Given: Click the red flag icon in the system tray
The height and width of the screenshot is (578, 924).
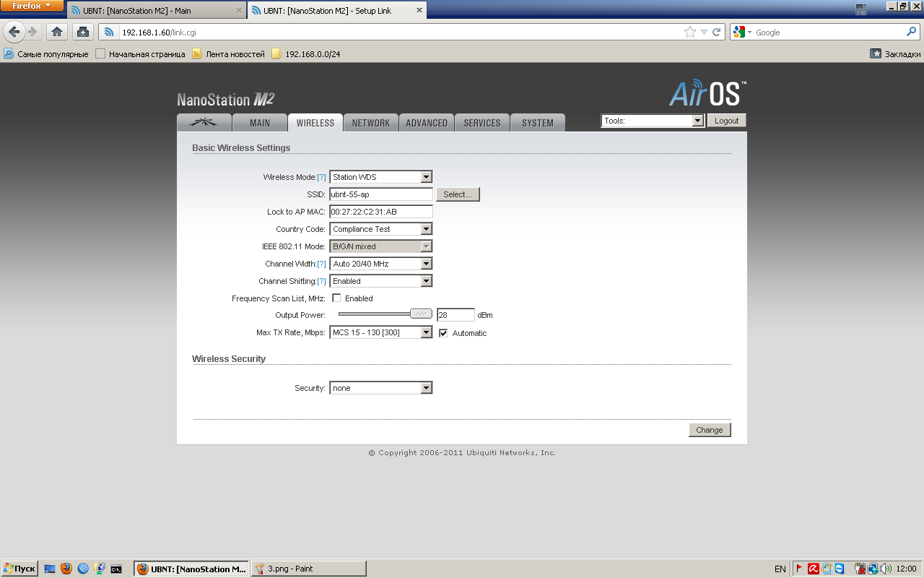Looking at the screenshot, I should coord(800,569).
